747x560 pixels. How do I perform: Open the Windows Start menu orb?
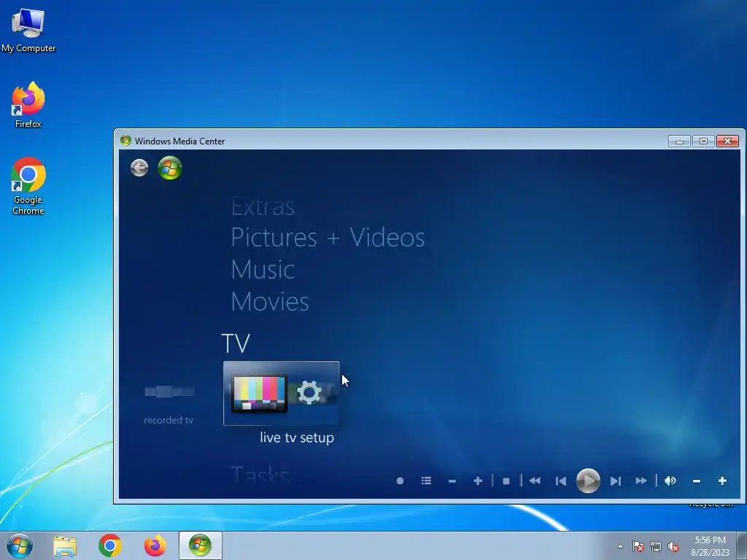pyautogui.click(x=20, y=545)
